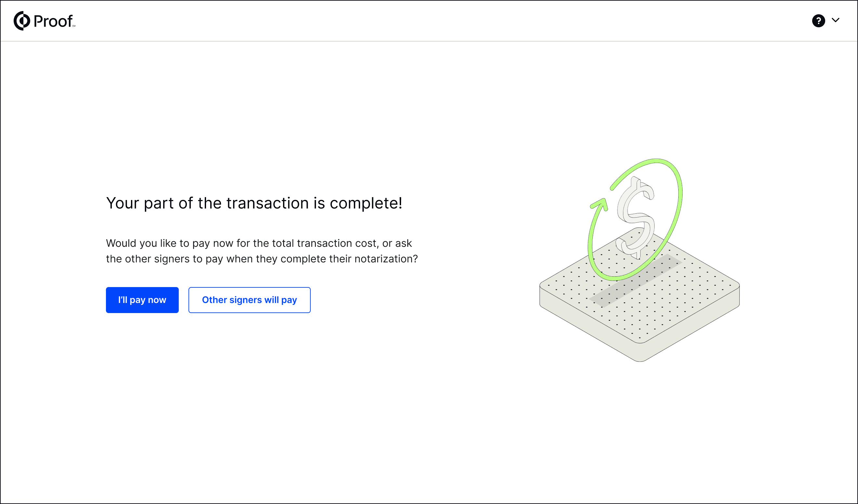858x504 pixels.
Task: Expand the help menu chevron
Action: pyautogui.click(x=835, y=20)
